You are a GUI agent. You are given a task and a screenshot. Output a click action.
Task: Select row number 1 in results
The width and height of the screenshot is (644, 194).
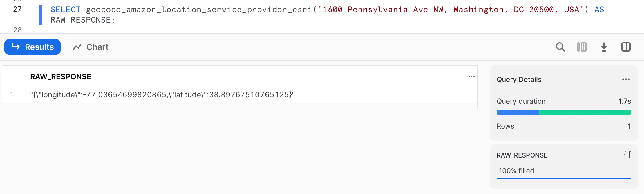click(12, 95)
